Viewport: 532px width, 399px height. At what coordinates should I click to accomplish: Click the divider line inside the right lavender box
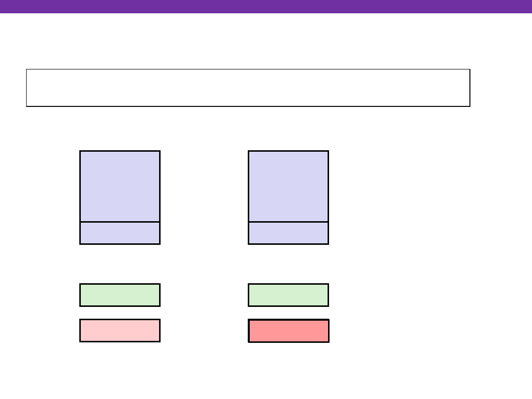pyautogui.click(x=288, y=222)
